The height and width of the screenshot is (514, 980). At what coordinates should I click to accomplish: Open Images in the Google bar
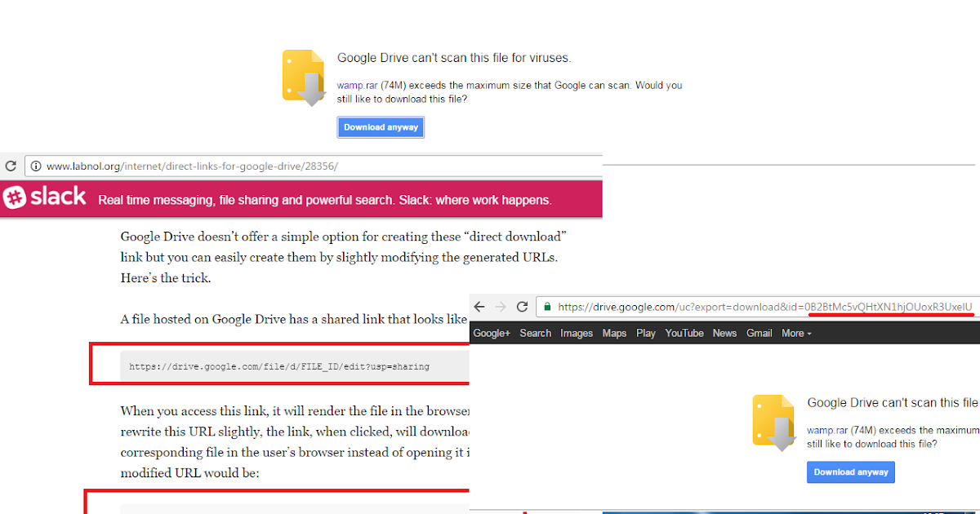coord(577,333)
